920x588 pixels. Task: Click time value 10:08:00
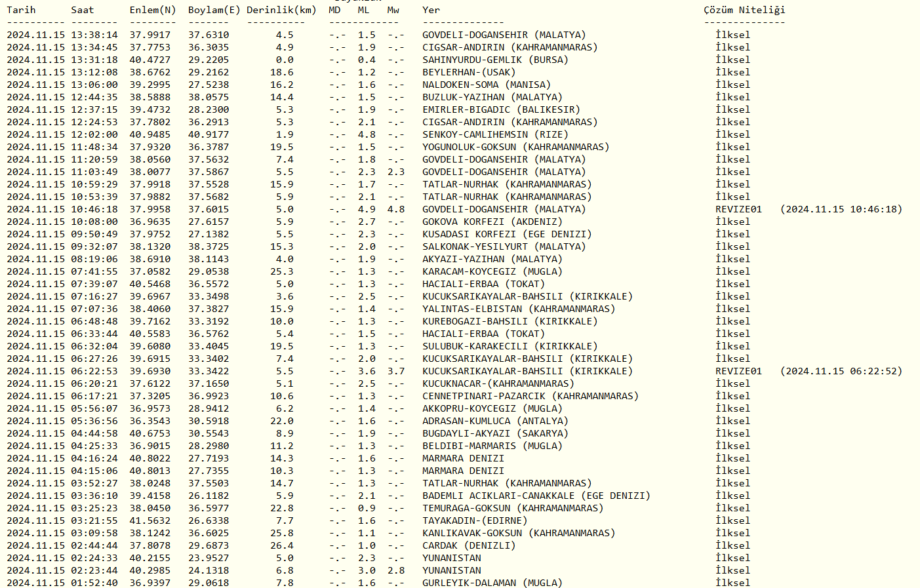click(x=94, y=222)
